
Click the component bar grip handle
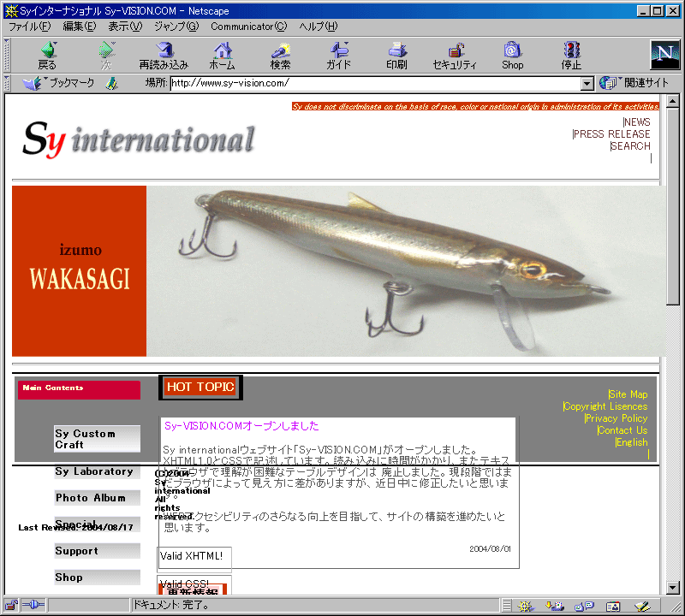coord(507,606)
